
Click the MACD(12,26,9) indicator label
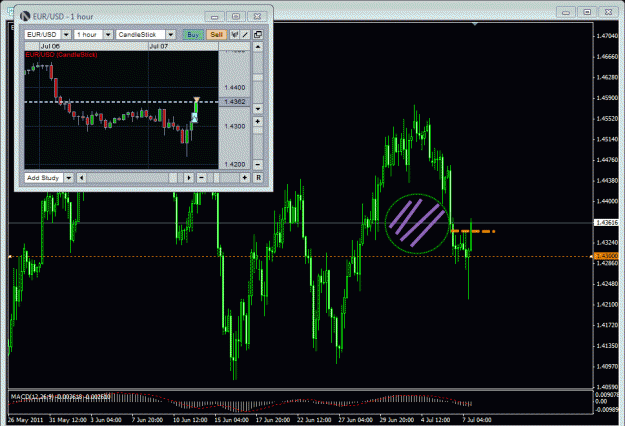(x=61, y=397)
